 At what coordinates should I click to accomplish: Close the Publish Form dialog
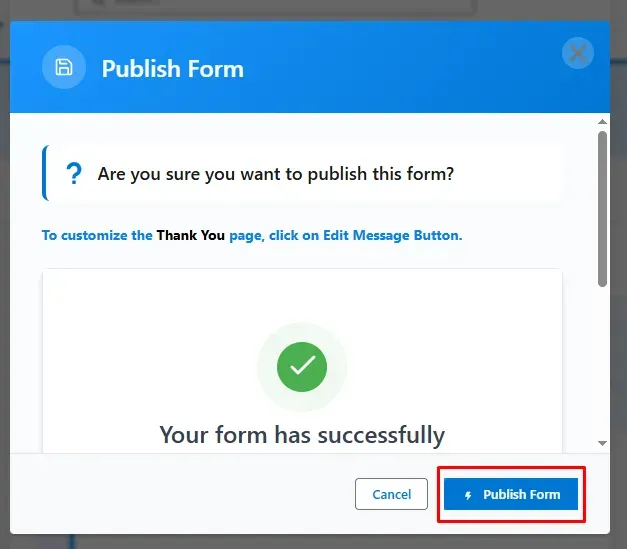[x=577, y=53]
